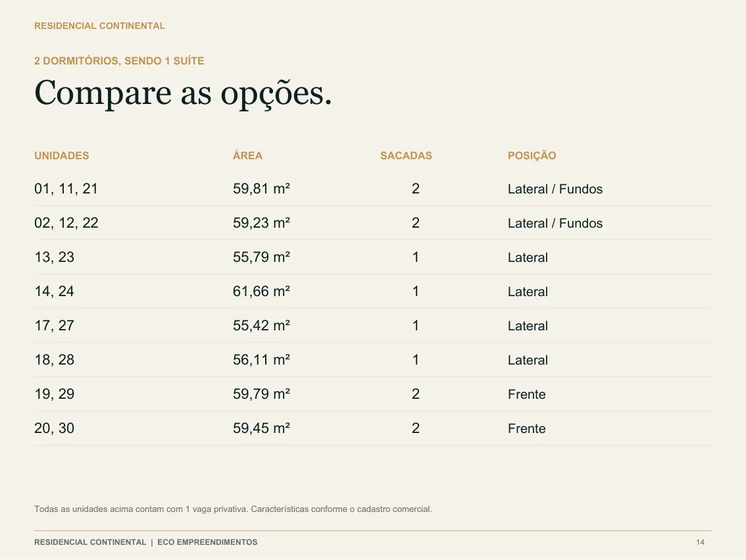Click the POSIÇÃO column header
Viewport: 746px width, 560px height.
532,155
